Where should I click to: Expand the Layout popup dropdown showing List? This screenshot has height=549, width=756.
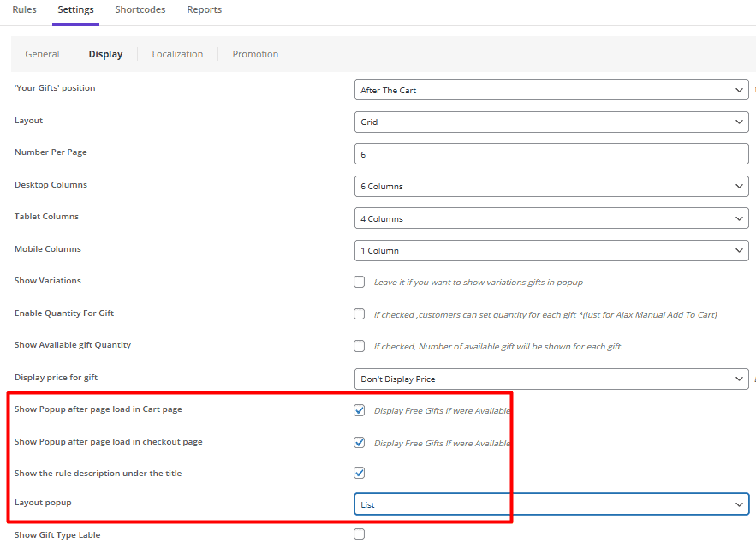[551, 504]
